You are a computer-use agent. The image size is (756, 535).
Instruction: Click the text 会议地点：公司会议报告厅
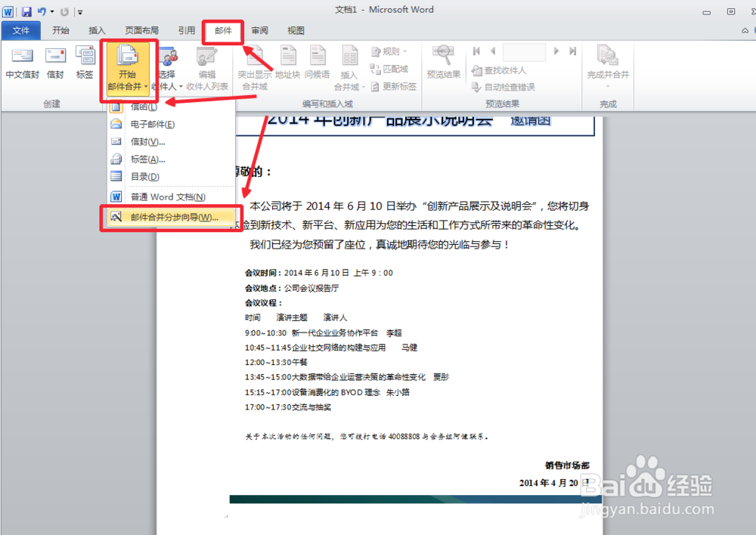[292, 288]
